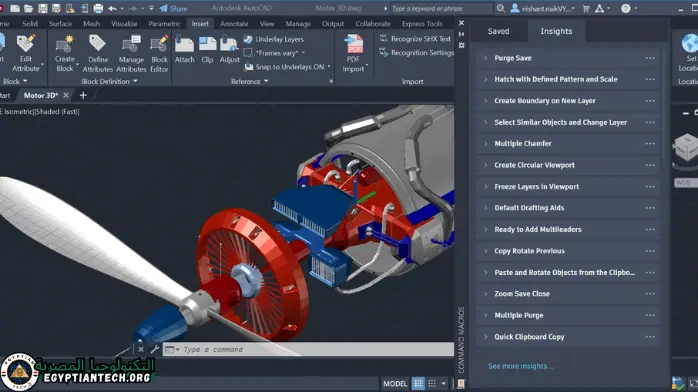Click the Plot printer icon
Image resolution: width=698 pixels, height=392 pixels.
tap(98, 8)
